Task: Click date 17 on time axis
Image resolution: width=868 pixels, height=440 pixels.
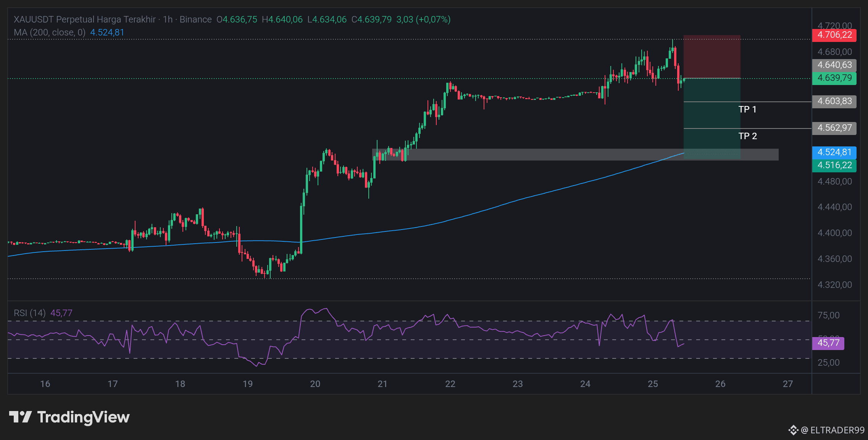Action: pos(113,384)
